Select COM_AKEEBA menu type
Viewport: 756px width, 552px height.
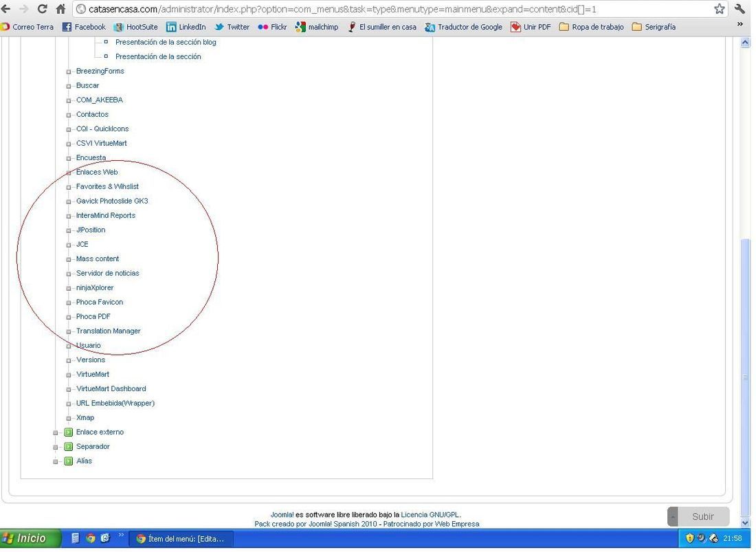[100, 100]
